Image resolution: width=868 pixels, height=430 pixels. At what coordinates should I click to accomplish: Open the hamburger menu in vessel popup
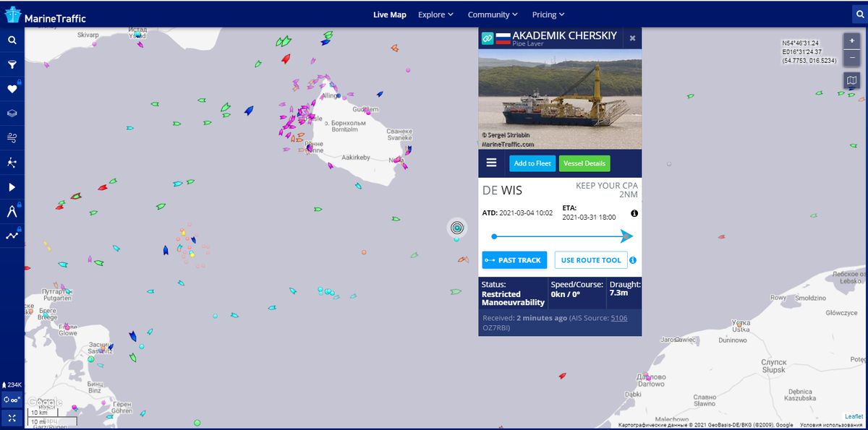492,163
